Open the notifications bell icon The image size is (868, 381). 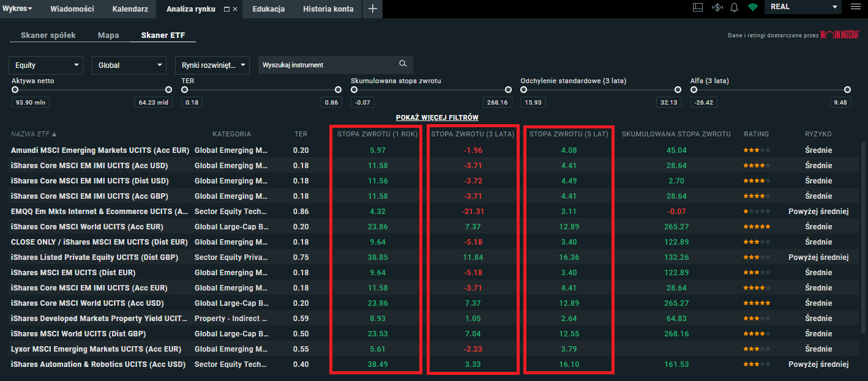pyautogui.click(x=734, y=7)
